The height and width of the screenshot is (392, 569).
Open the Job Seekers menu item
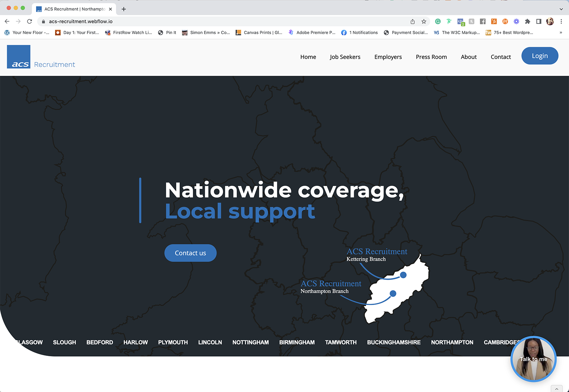345,57
